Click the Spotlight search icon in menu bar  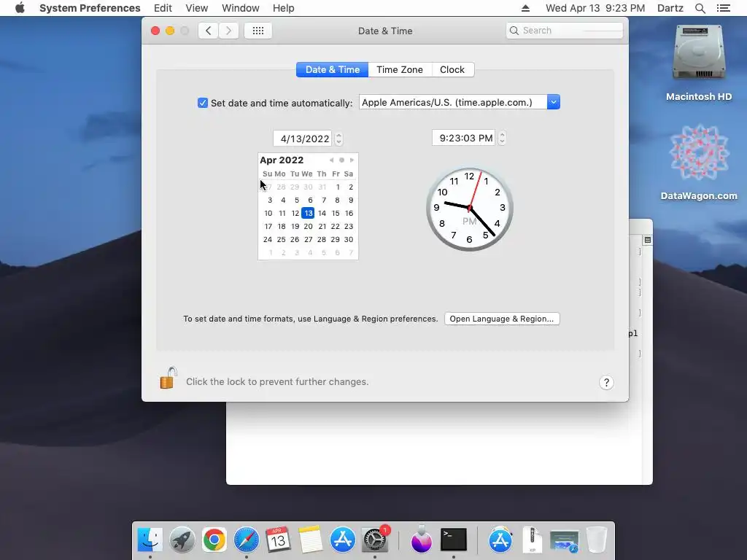click(700, 8)
